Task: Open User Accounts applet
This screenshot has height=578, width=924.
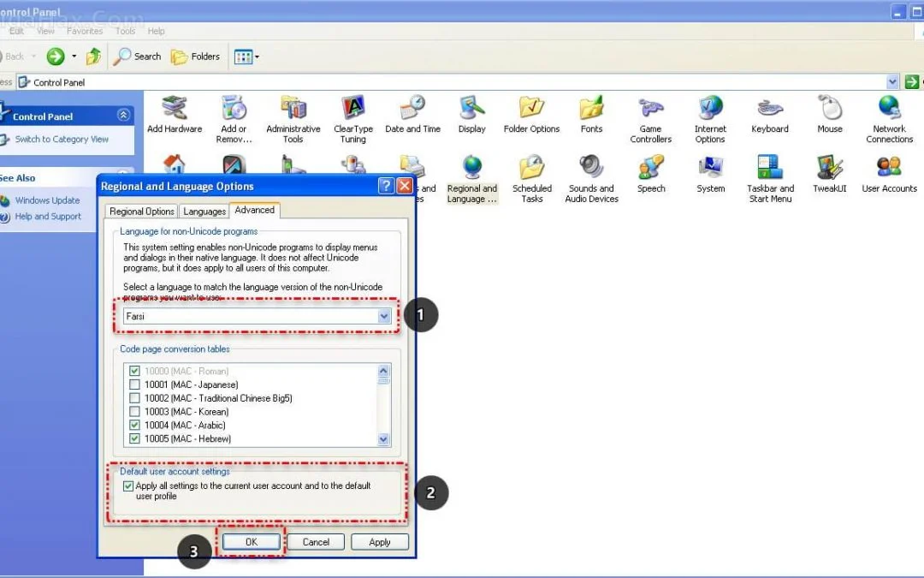Action: click(x=889, y=169)
